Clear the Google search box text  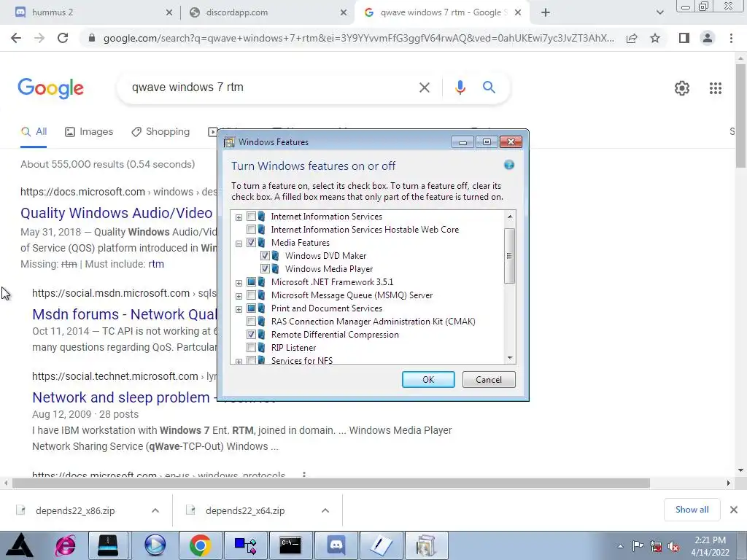[424, 87]
